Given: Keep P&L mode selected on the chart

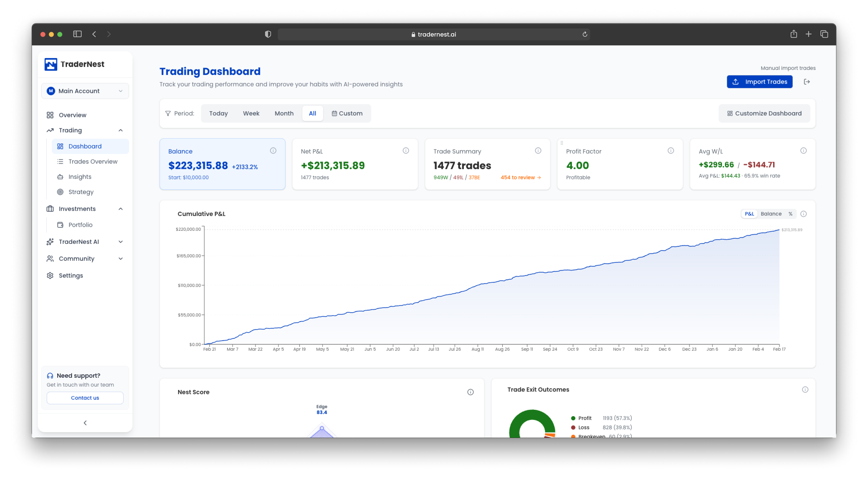Looking at the screenshot, I should [749, 214].
